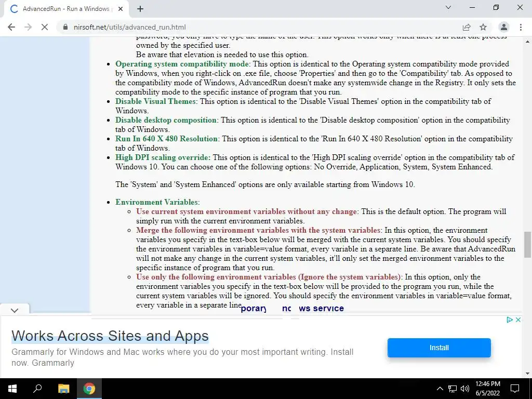The image size is (532, 399).
Task: Click 'Environment Variables' heading text
Action: [x=156, y=202]
